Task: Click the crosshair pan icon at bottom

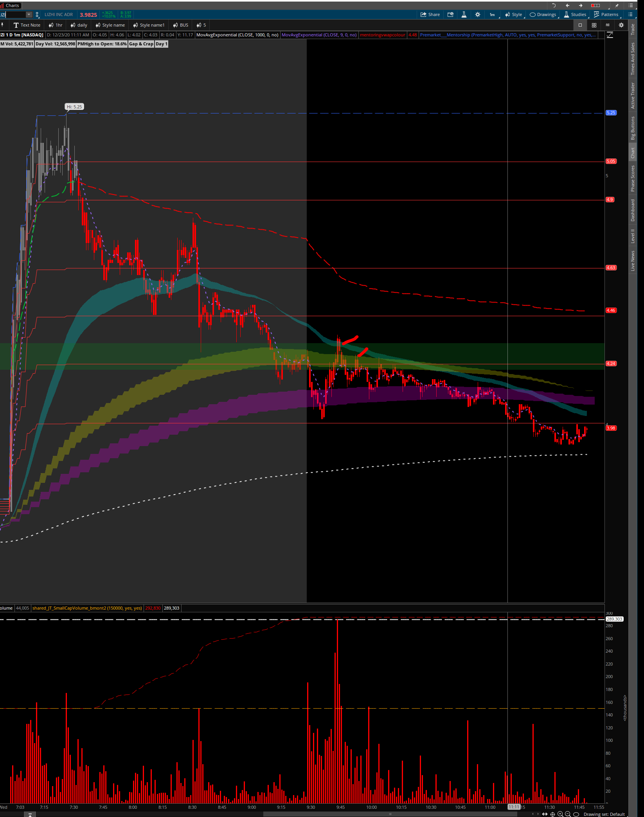Action: click(553, 814)
